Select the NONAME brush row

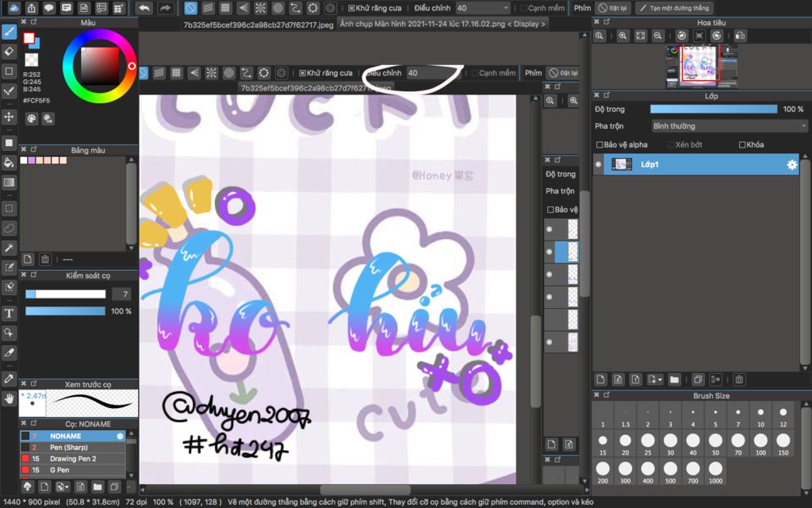click(x=72, y=436)
